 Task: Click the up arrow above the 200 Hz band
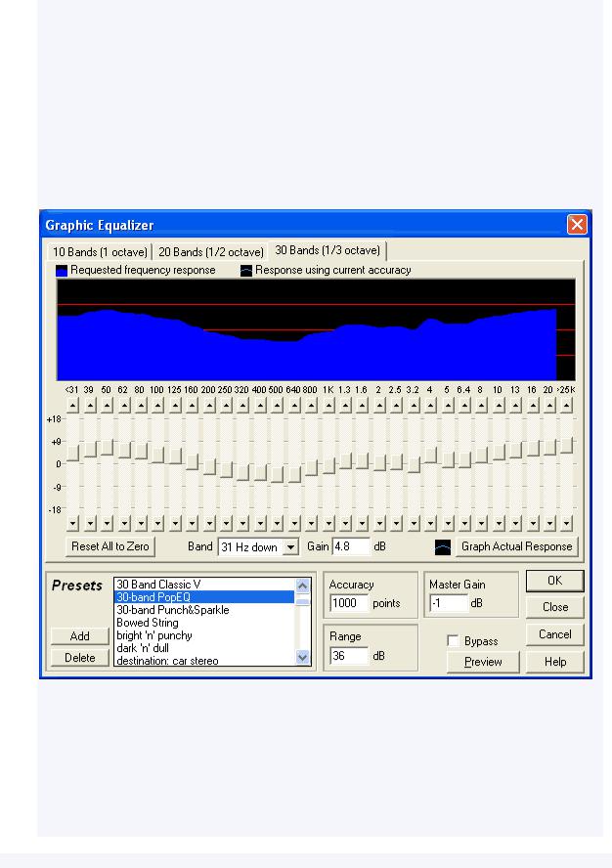tap(209, 406)
